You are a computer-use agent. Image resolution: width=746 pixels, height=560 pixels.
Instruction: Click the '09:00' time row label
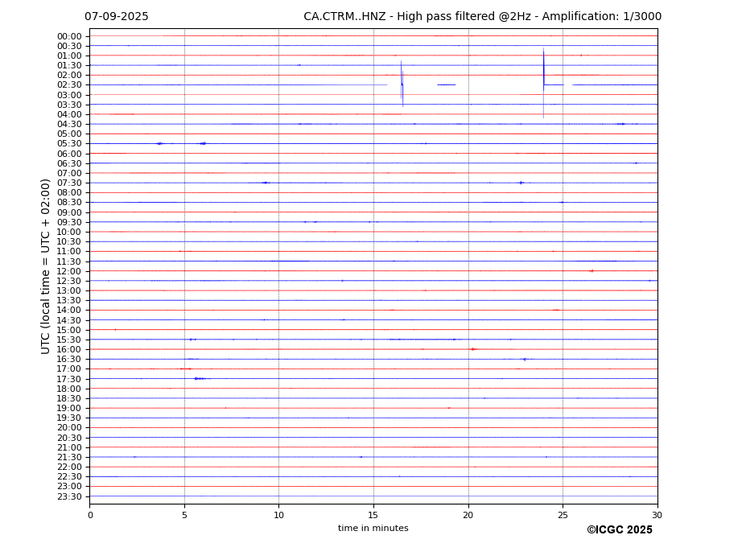point(69,212)
